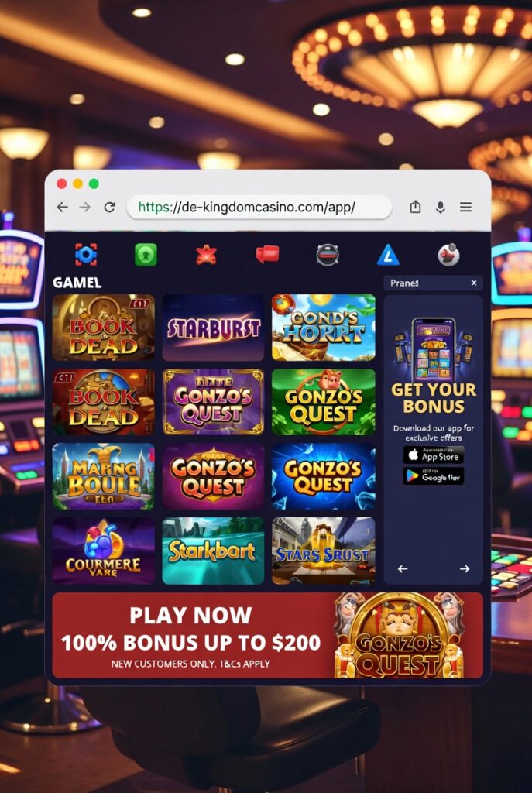Click the red camera icon in nav row
Viewport: 532px width, 793px height.
(267, 254)
